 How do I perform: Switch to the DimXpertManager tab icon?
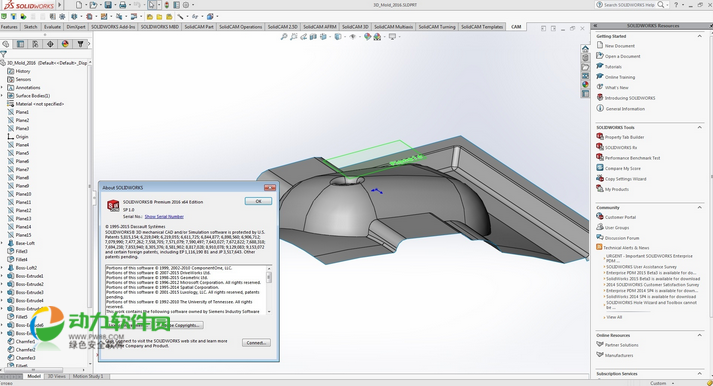tap(50, 44)
